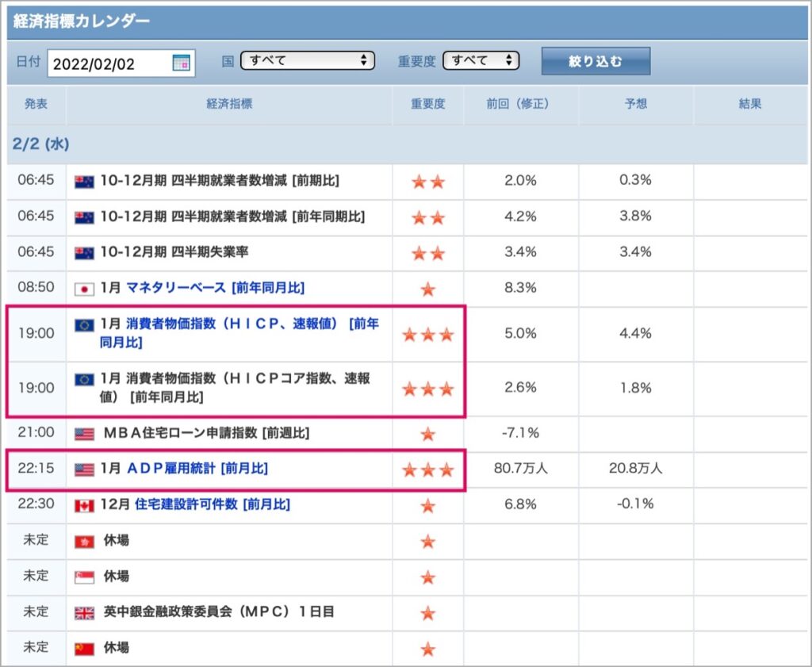Click the 結果 column header
The image size is (812, 667).
pos(749,104)
